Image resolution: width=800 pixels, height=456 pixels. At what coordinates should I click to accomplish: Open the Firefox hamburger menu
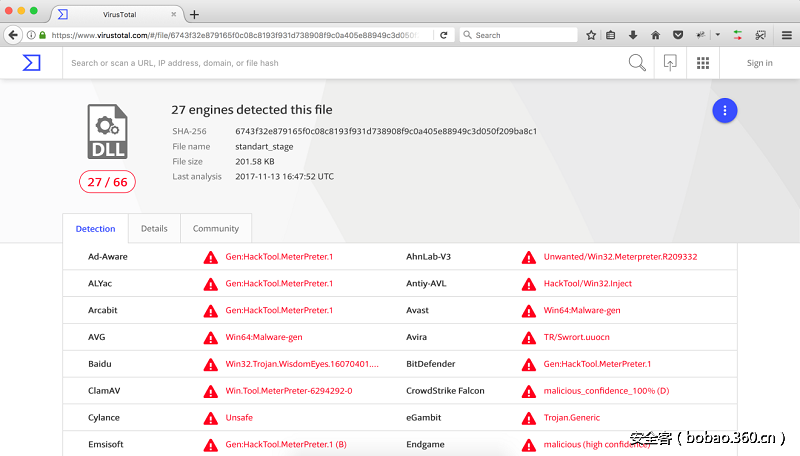tap(787, 35)
